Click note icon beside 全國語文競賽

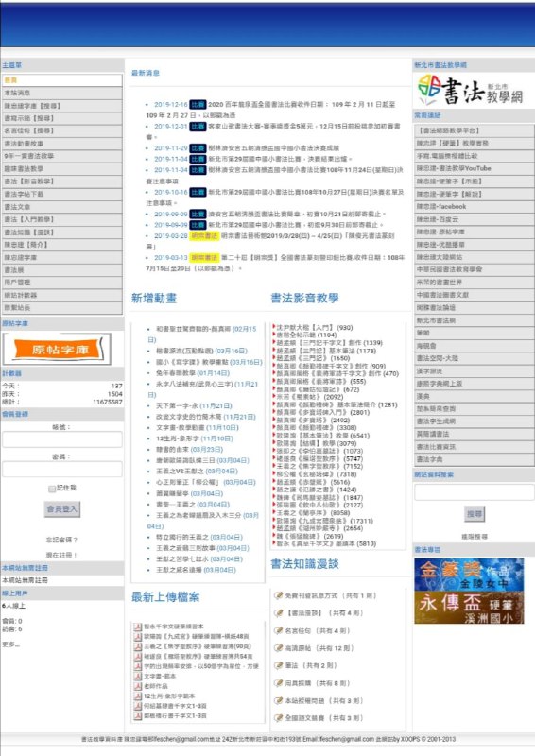pyautogui.click(x=278, y=718)
